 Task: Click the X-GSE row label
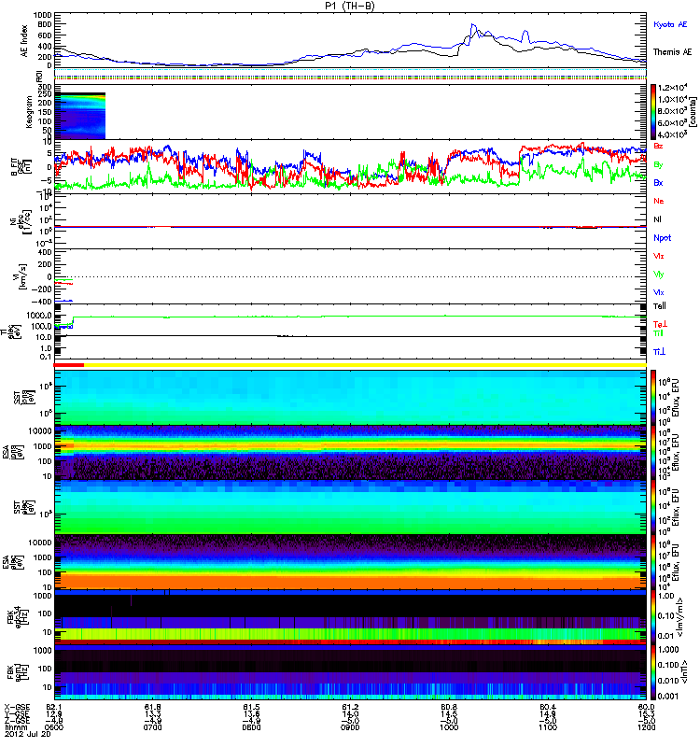pos(16,707)
